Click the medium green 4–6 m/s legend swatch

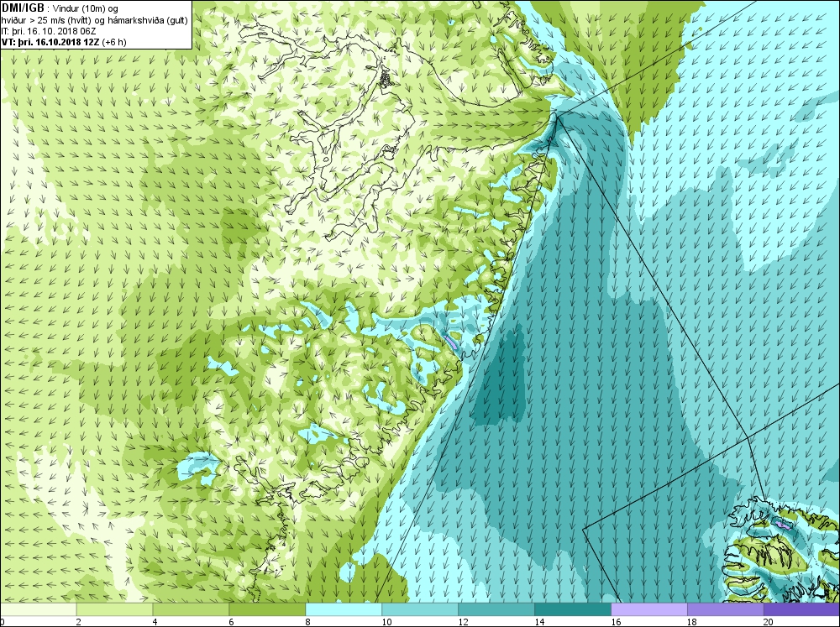191,609
